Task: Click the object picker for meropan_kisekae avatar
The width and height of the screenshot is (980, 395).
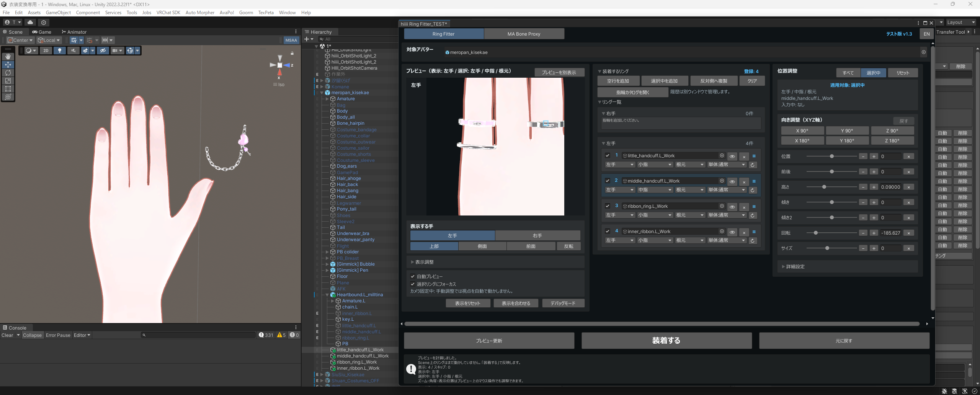Action: pos(924,52)
